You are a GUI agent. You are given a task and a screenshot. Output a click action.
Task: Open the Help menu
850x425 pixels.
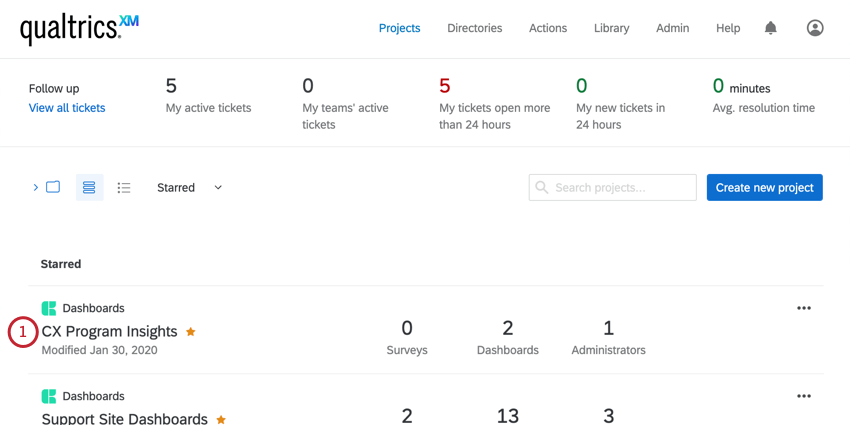click(728, 28)
